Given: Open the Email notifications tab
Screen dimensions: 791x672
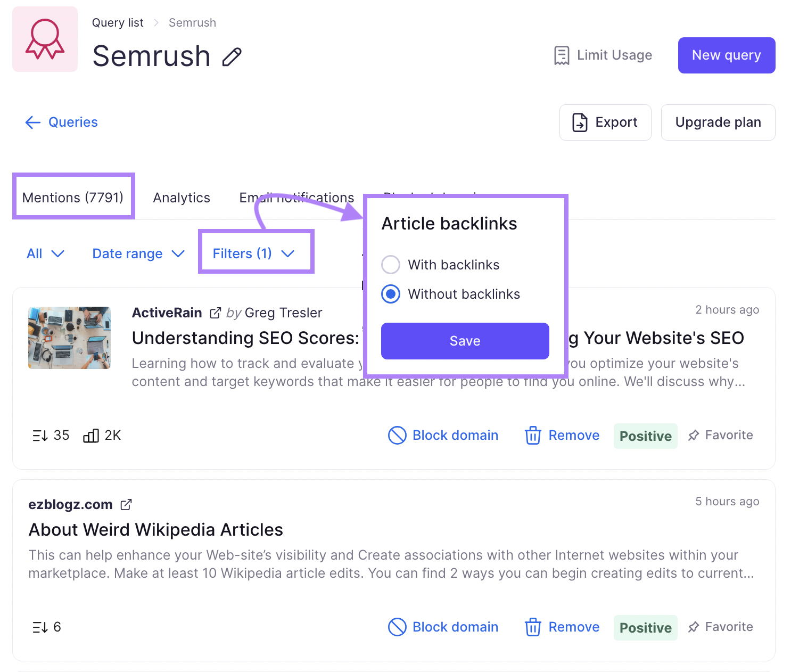Looking at the screenshot, I should pos(296,198).
